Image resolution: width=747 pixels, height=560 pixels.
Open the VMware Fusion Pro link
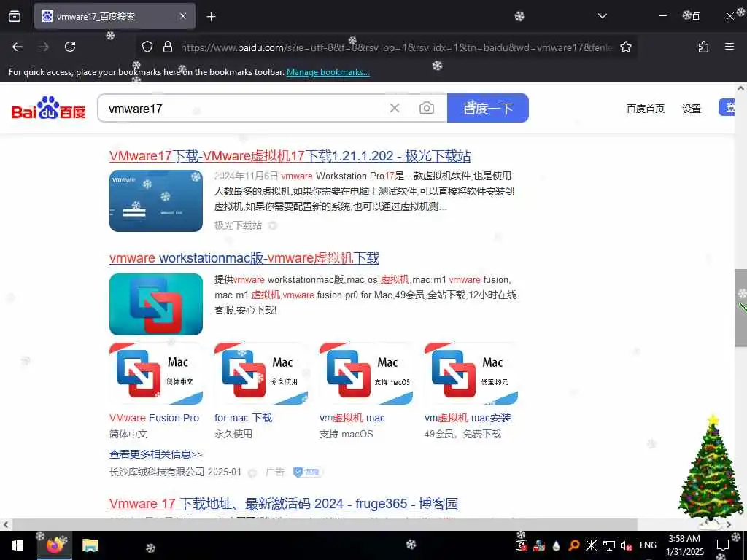(154, 418)
